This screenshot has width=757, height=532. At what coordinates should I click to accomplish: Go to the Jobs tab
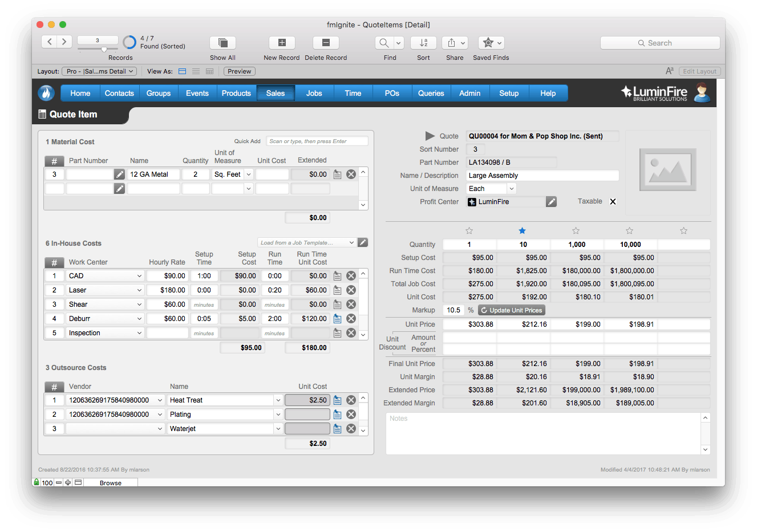coord(314,92)
